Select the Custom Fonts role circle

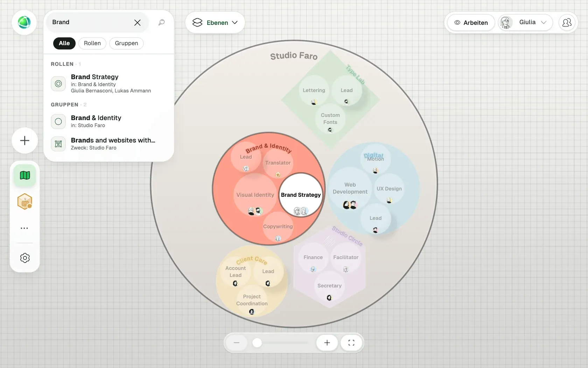[330, 119]
